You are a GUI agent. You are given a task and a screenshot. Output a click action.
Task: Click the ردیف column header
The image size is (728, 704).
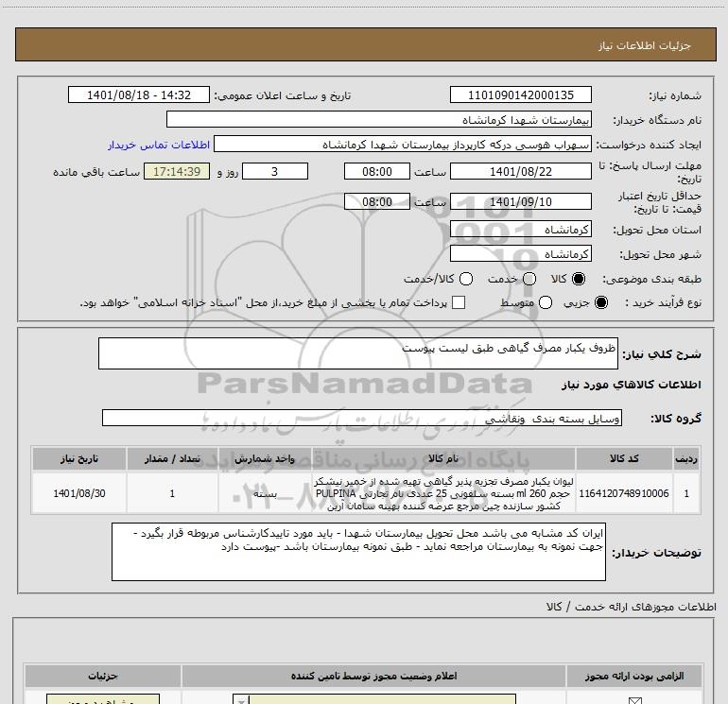click(686, 458)
